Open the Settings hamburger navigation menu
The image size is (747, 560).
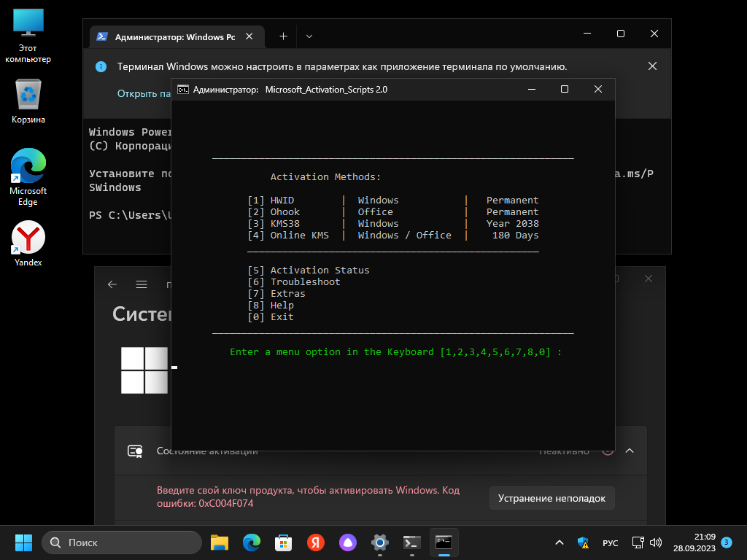(x=142, y=284)
